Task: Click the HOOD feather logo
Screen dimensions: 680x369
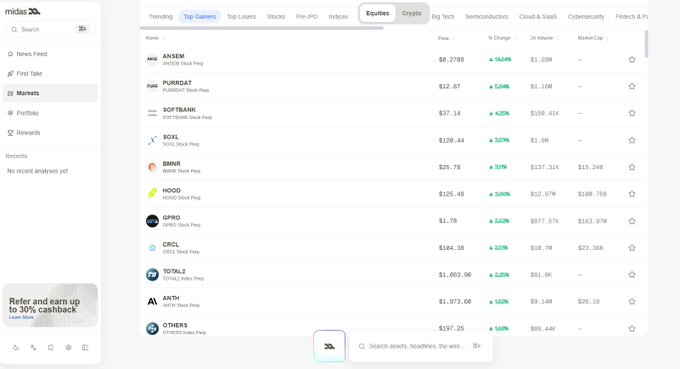Action: point(152,194)
